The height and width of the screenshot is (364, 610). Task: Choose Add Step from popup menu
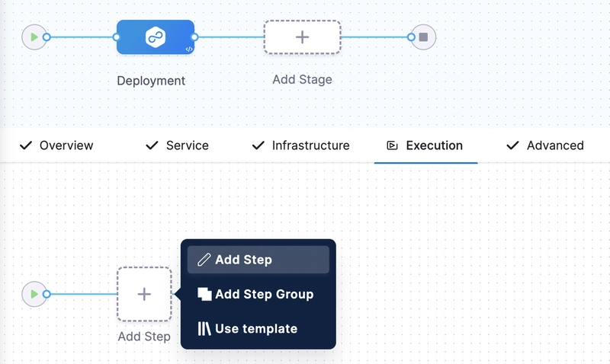click(258, 260)
